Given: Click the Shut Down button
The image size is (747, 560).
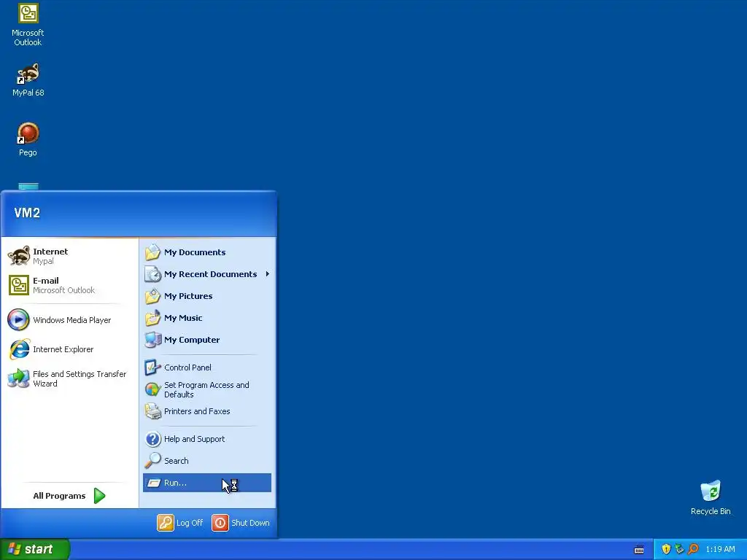Looking at the screenshot, I should 241,523.
